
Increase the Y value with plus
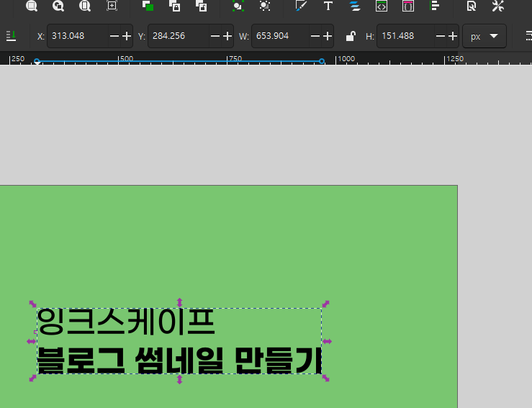(227, 36)
